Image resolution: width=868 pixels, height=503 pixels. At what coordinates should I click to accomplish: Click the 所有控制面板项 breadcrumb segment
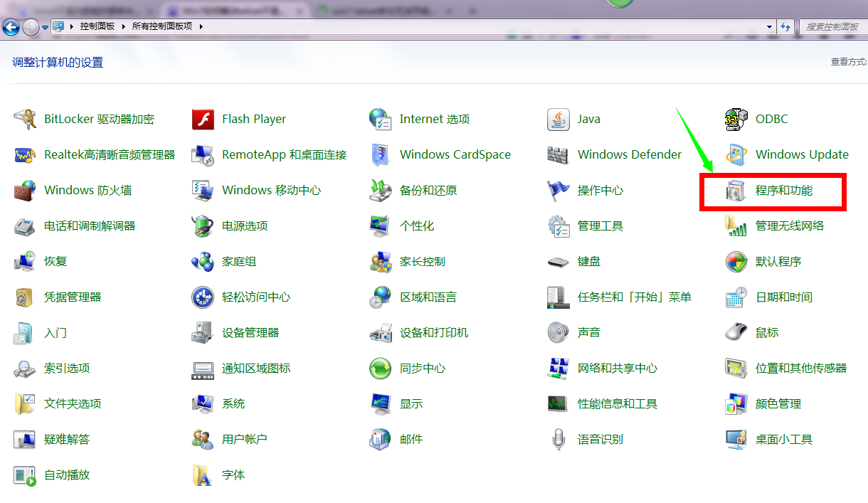point(162,26)
